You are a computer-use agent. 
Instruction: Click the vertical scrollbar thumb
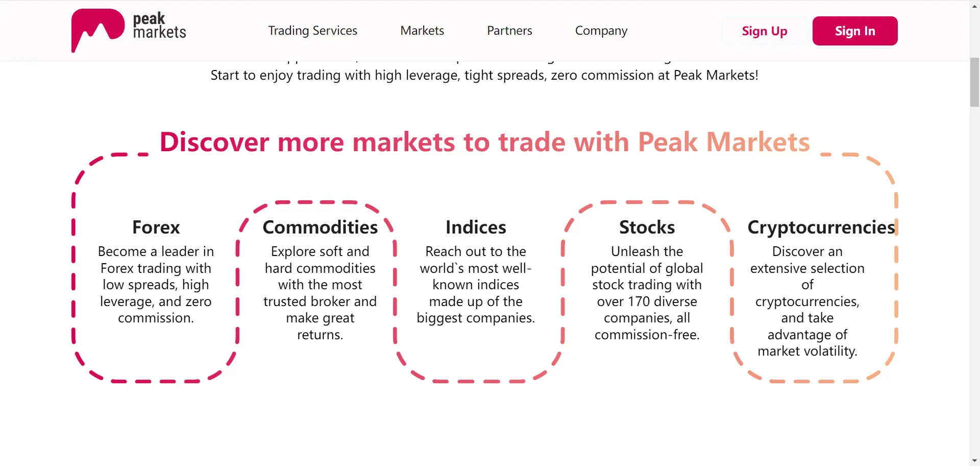pyautogui.click(x=975, y=82)
